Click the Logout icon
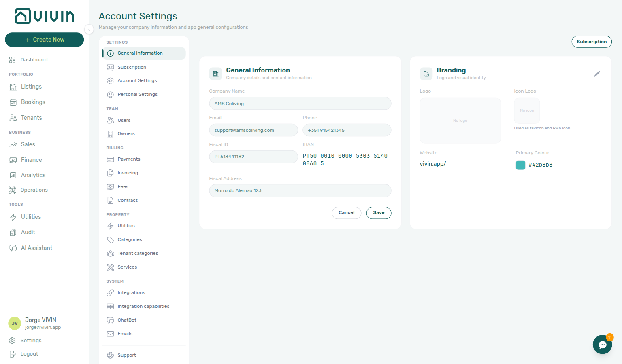 pos(13,354)
